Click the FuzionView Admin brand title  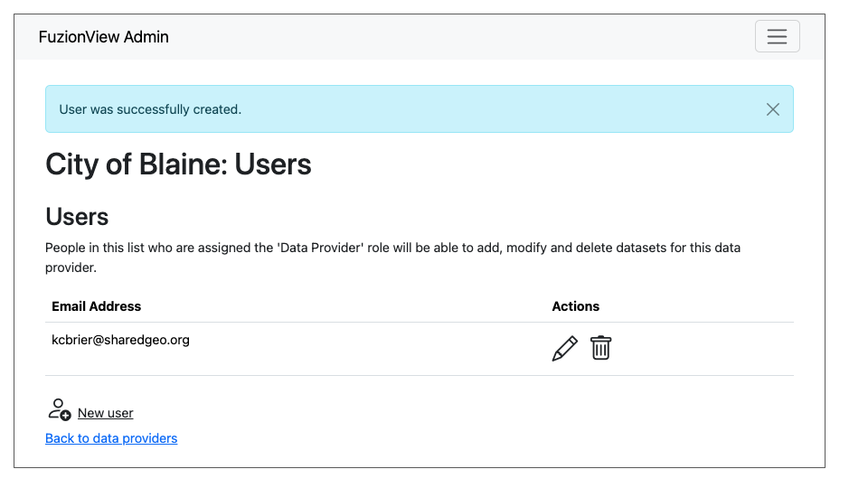tap(103, 37)
